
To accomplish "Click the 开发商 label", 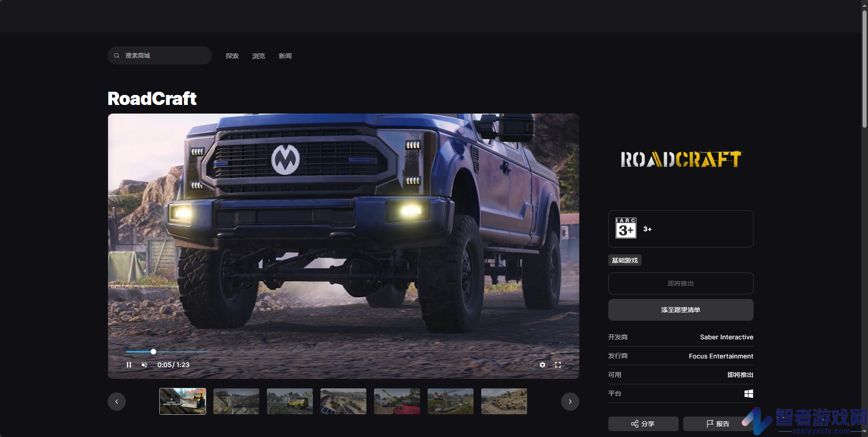I will pos(618,337).
